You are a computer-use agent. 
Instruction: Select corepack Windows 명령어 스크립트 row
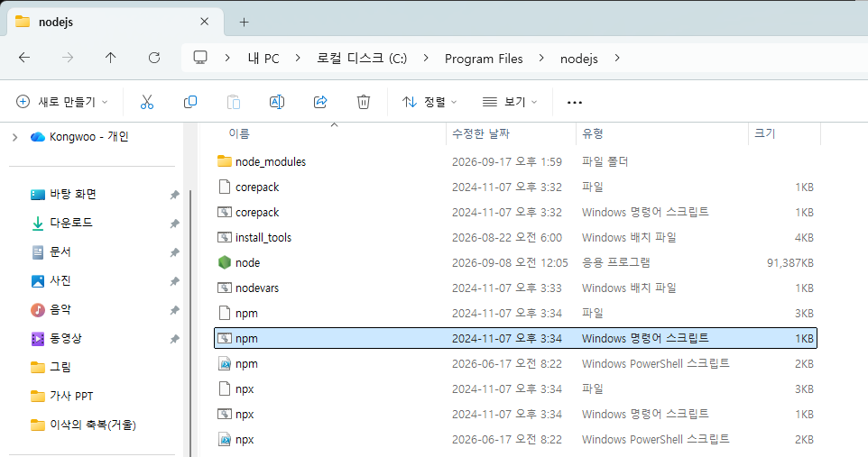click(x=515, y=212)
